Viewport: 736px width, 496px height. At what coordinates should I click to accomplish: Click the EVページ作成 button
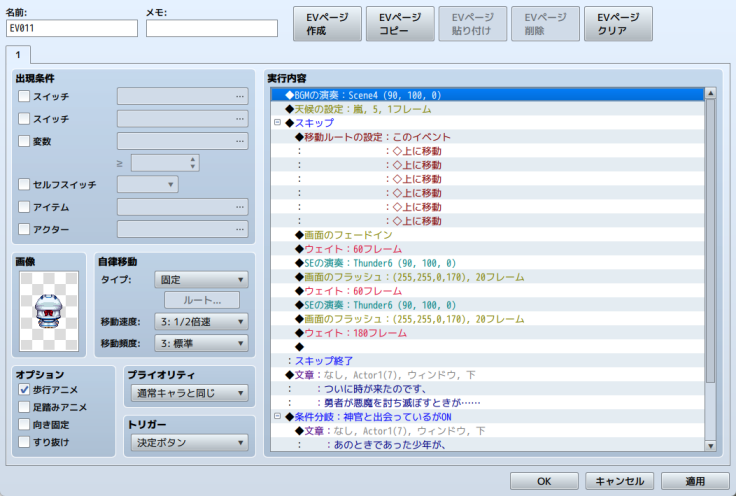[x=327, y=24]
